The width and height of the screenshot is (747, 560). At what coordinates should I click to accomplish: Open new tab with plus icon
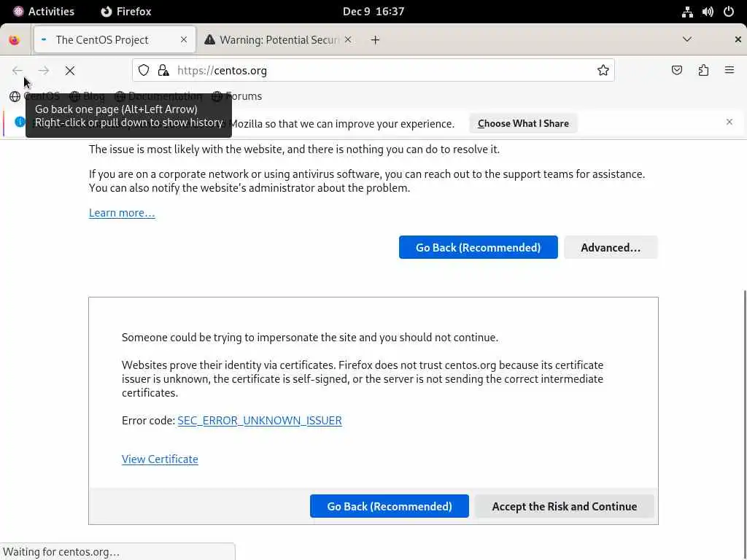pyautogui.click(x=376, y=40)
